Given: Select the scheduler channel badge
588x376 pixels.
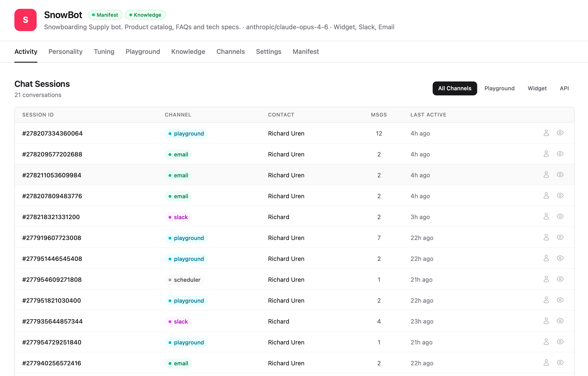Looking at the screenshot, I should click(x=184, y=279).
